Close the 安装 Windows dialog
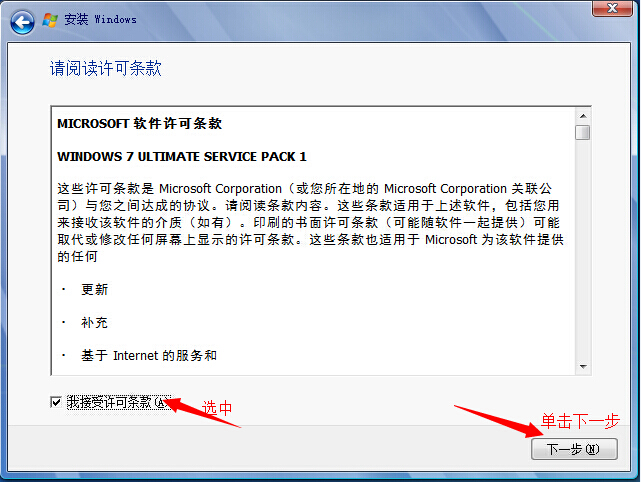This screenshot has width=641, height=482. (612, 8)
